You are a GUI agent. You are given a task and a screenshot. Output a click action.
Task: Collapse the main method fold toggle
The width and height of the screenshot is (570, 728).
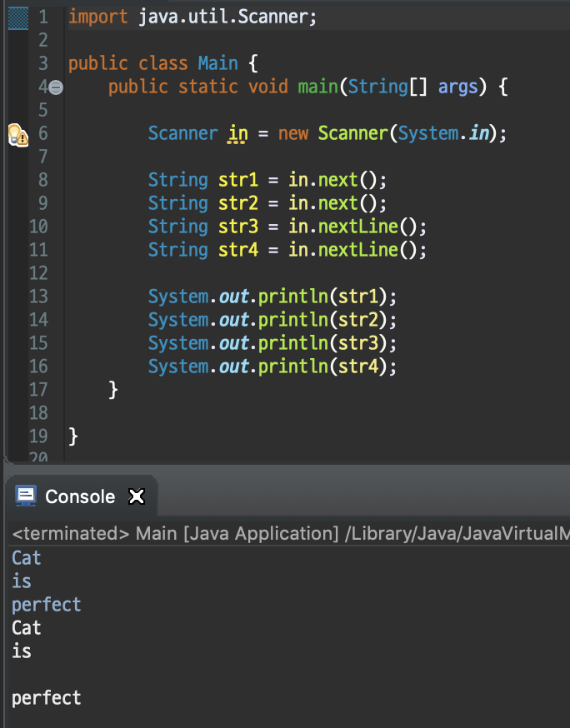(56, 87)
